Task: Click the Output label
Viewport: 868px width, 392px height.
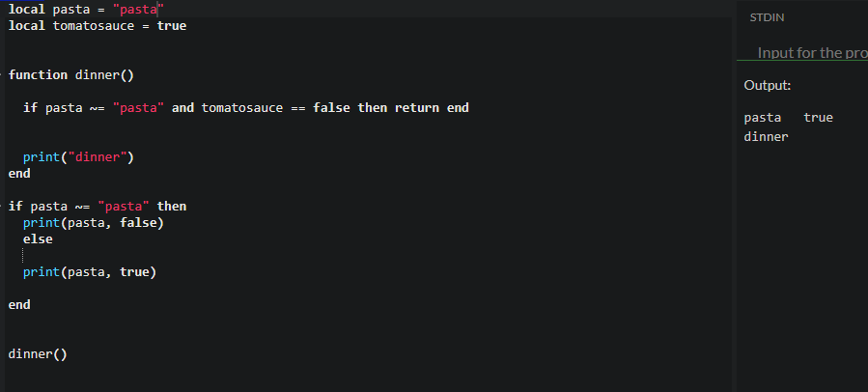Action: pos(768,86)
